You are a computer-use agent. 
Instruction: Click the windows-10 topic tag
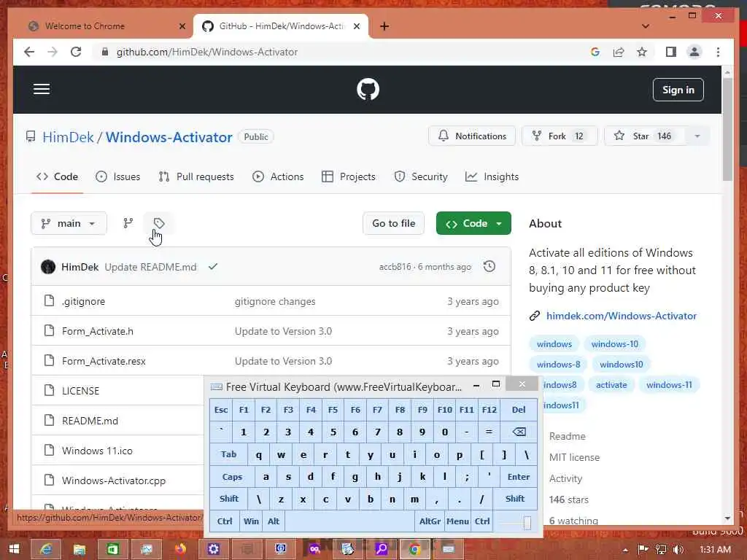click(x=614, y=344)
